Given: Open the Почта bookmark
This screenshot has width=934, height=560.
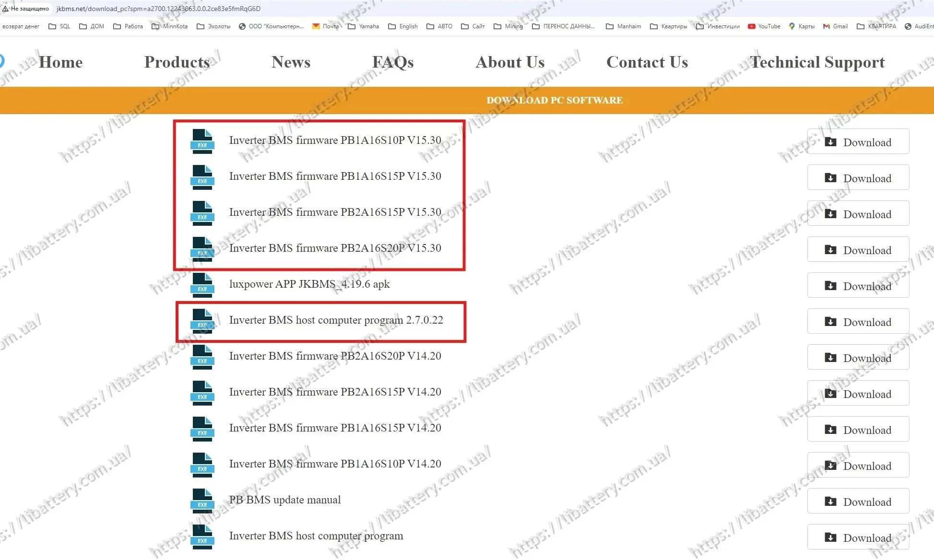Looking at the screenshot, I should point(326,26).
